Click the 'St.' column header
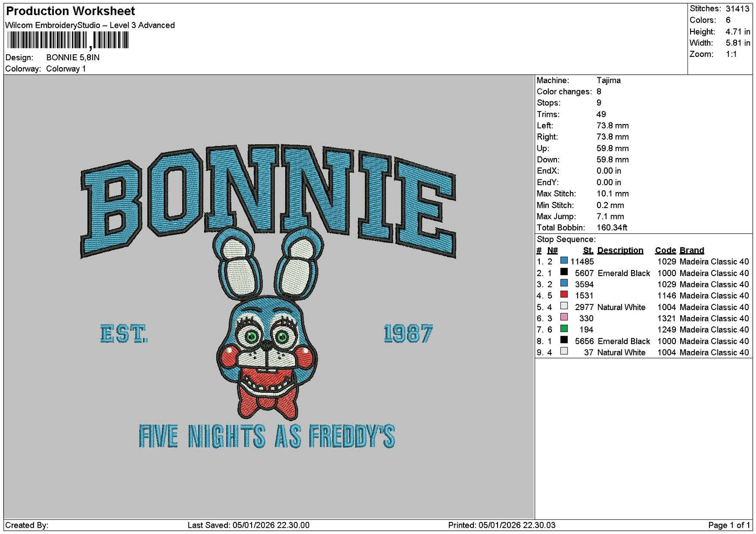The image size is (756, 534). click(588, 251)
